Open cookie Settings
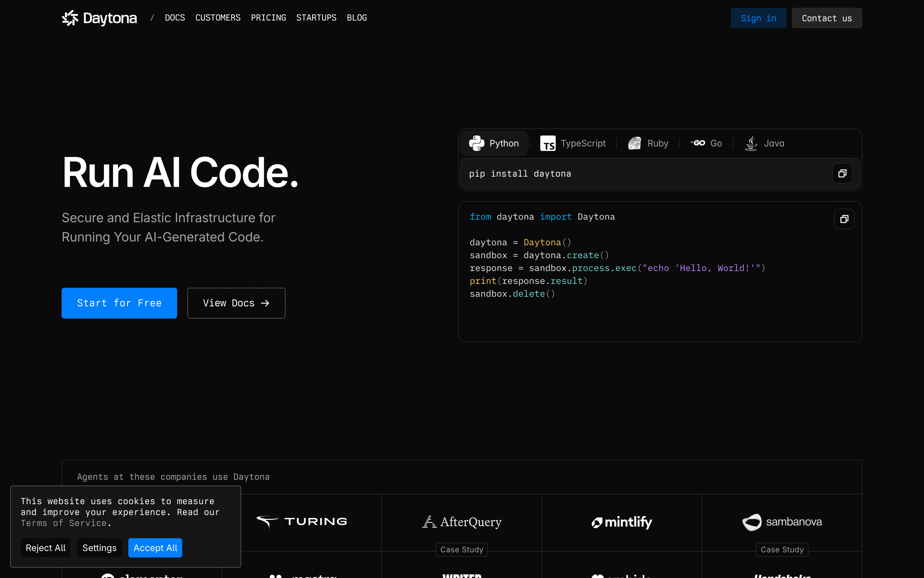Viewport: 924px width, 578px height. tap(99, 548)
